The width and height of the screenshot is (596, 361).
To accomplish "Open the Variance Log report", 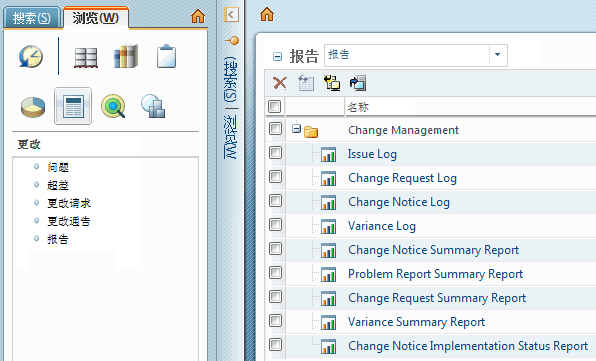I will coord(382,226).
